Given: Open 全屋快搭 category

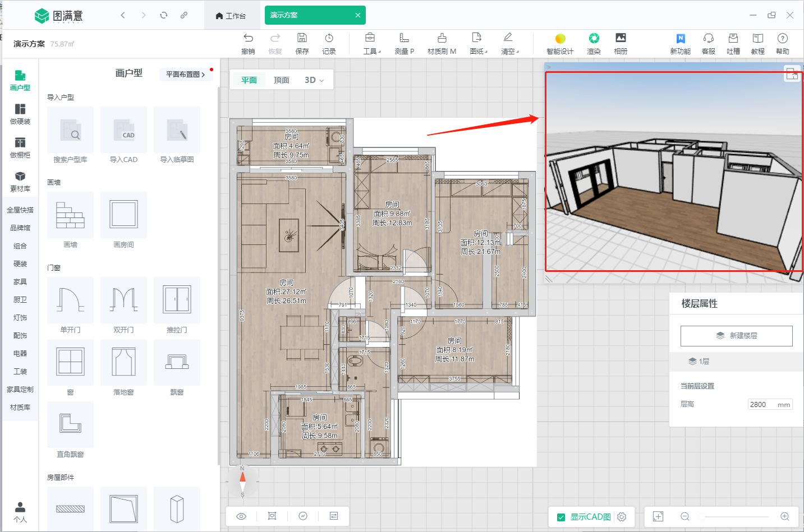Looking at the screenshot, I should (x=20, y=210).
